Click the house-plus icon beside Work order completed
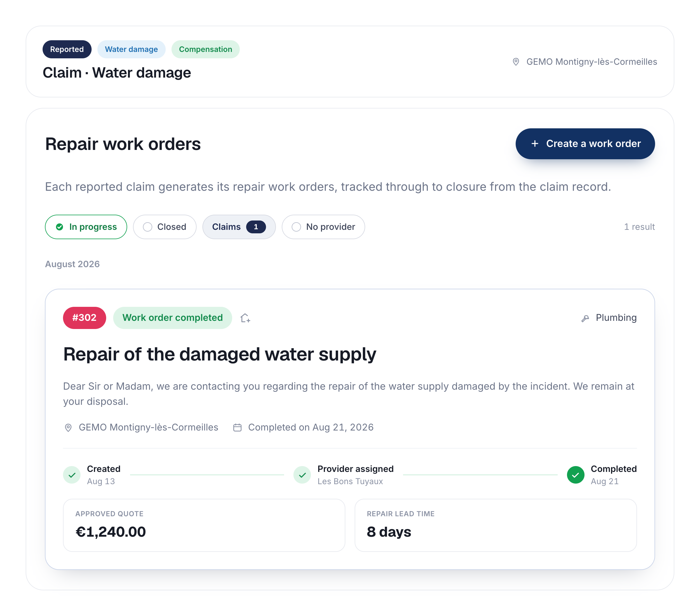The width and height of the screenshot is (700, 616). (245, 318)
